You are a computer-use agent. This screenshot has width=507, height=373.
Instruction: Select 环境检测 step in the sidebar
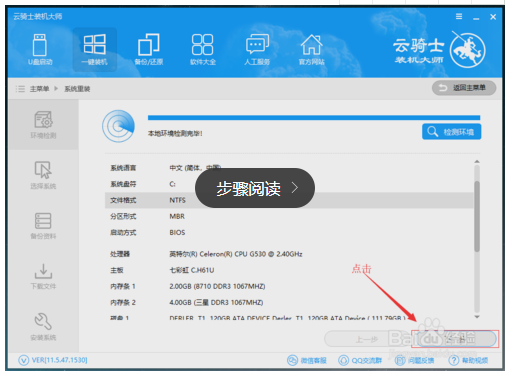(43, 125)
